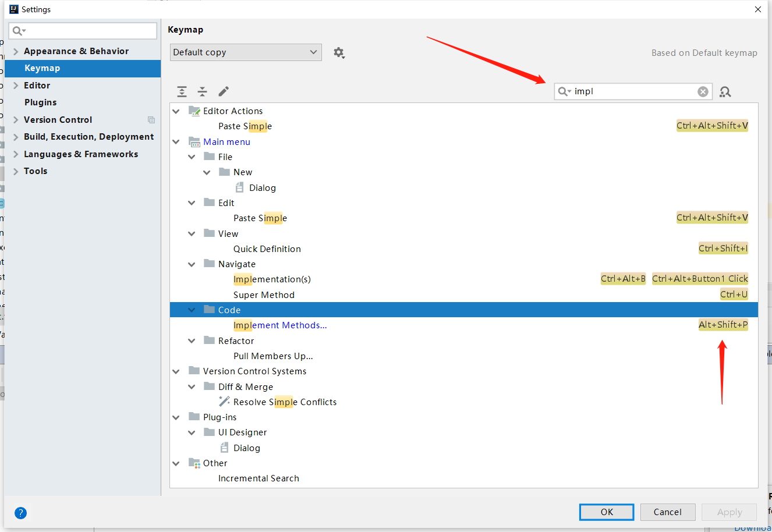Collapse the Refactor folder node
Viewport: 772px width, 532px height.
click(x=192, y=341)
